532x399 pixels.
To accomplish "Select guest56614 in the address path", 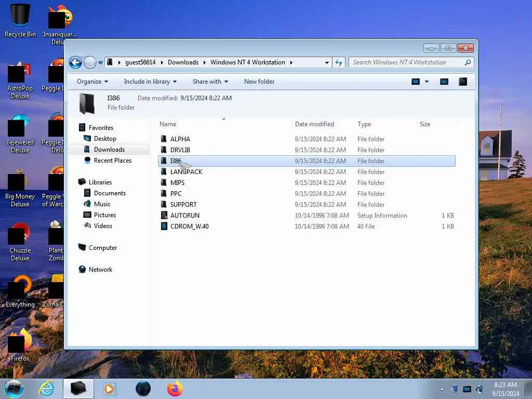I will coord(140,62).
